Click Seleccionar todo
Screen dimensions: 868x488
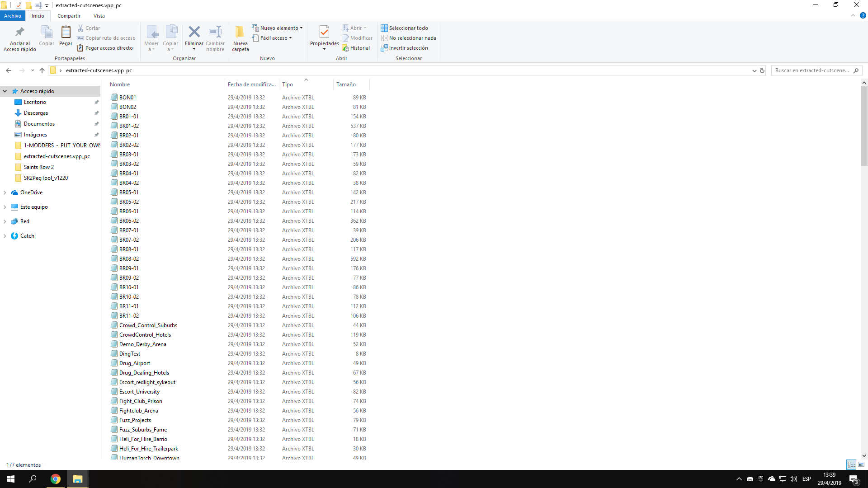pyautogui.click(x=404, y=28)
